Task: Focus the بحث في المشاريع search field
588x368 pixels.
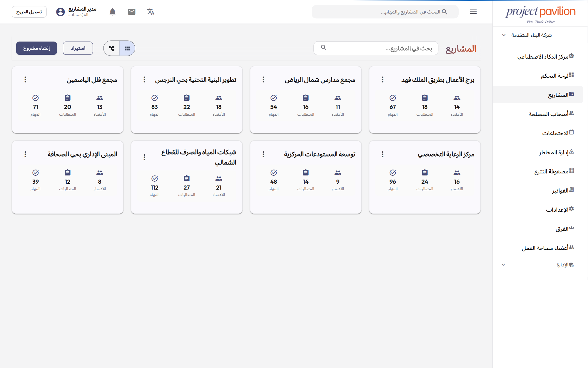Action: tap(376, 48)
